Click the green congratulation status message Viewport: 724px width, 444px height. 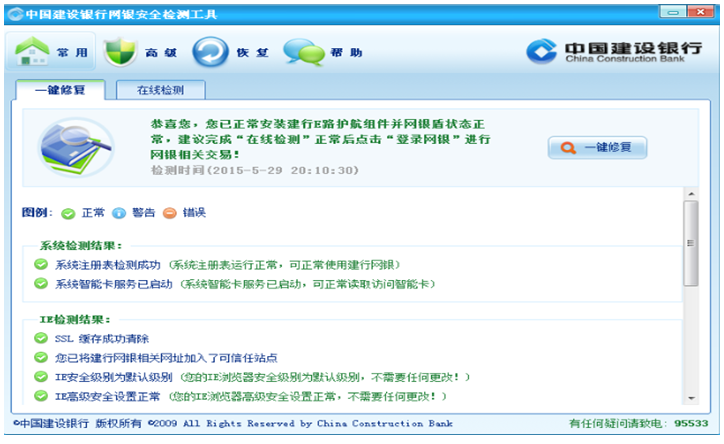pyautogui.click(x=320, y=139)
